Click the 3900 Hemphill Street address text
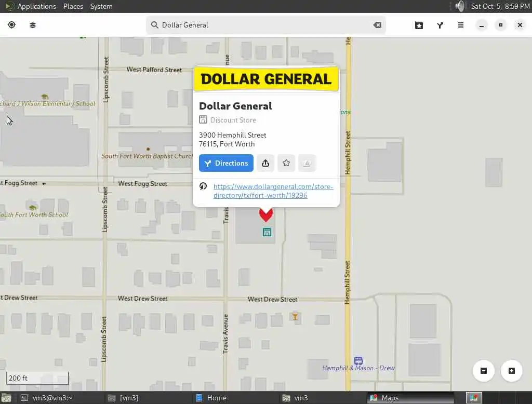This screenshot has height=404, width=532. click(x=232, y=135)
